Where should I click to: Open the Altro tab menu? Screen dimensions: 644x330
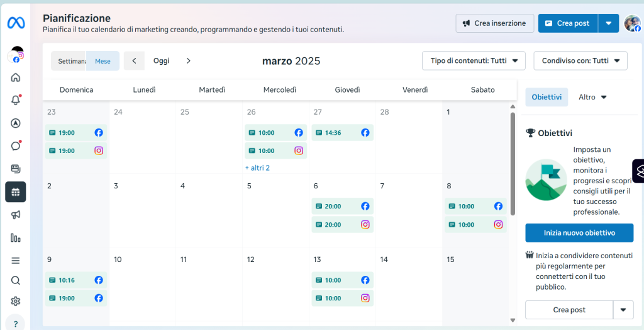coord(592,97)
